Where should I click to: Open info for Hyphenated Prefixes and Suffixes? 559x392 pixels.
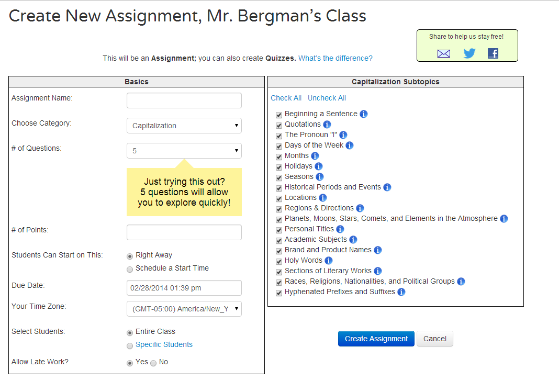[401, 292]
